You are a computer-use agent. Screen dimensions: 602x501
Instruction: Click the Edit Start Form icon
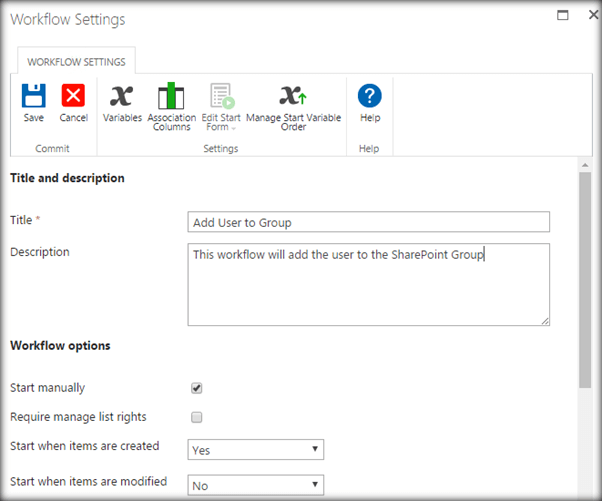[221, 96]
